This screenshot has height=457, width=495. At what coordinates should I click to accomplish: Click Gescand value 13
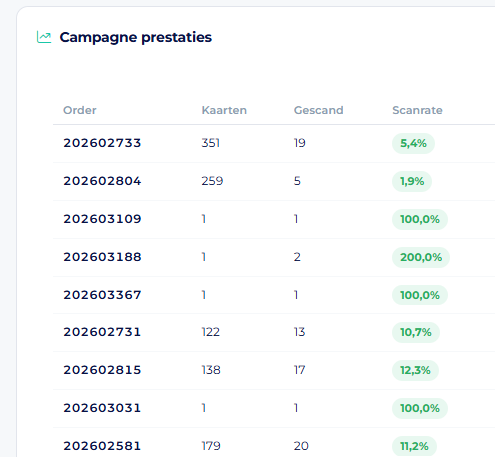point(299,332)
